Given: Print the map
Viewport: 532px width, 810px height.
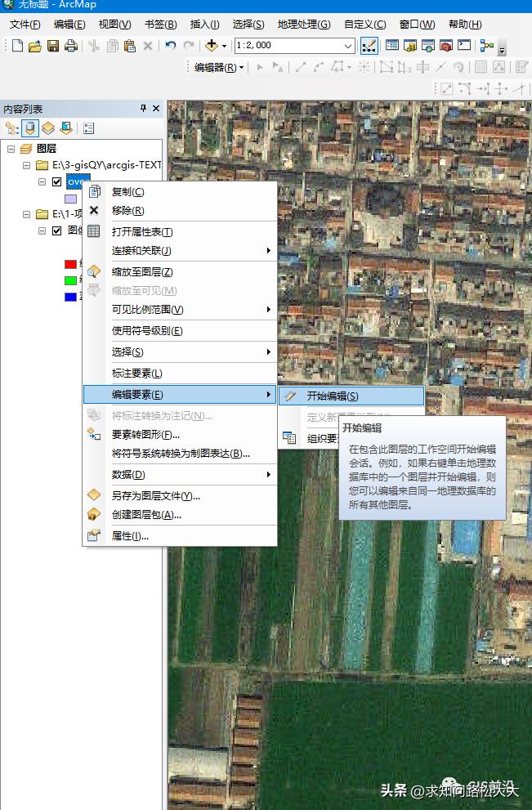Looking at the screenshot, I should click(71, 46).
